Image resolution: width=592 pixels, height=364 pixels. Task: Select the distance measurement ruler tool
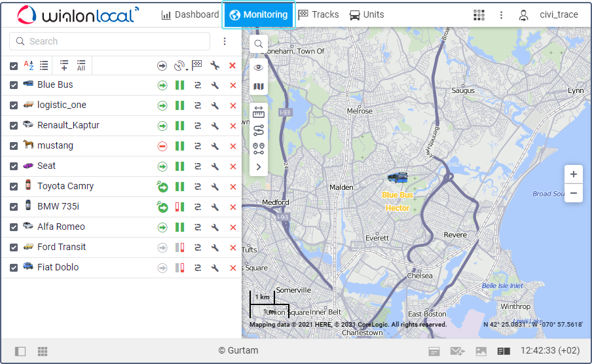(259, 112)
